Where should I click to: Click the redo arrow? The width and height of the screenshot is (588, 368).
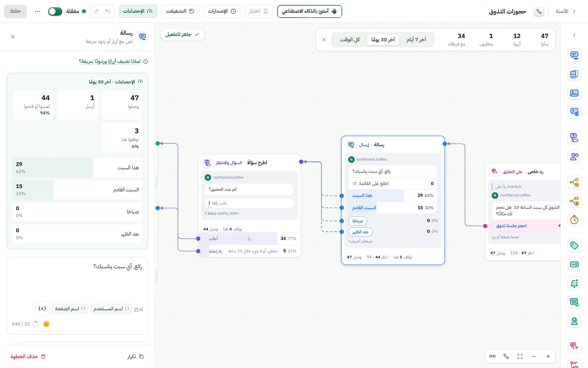96,11
